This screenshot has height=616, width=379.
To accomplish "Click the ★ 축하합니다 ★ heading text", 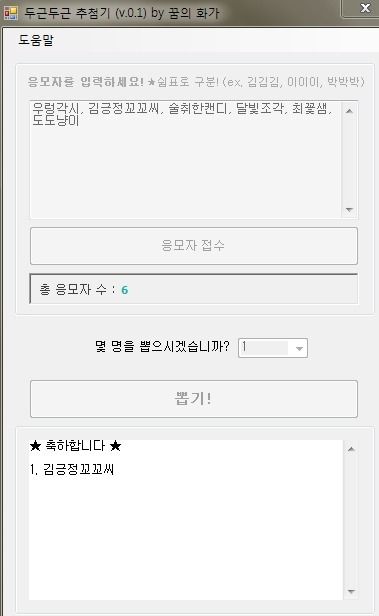I will 75,446.
